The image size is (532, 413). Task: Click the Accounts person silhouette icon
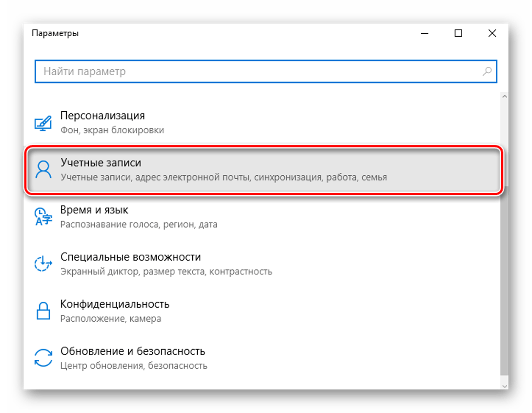click(x=43, y=169)
